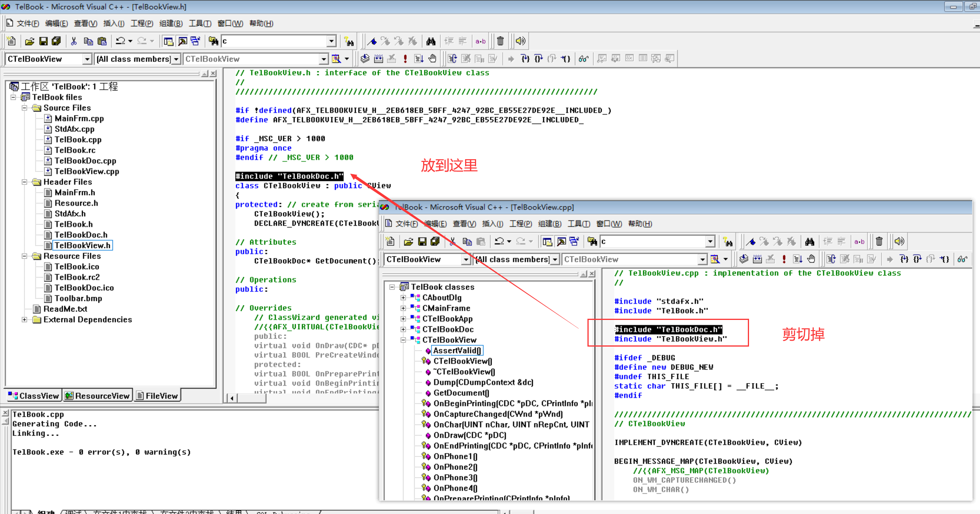Screen dimensions: 980x514
Task: Toggle breakpoint hand icon in TelBookView.h window
Action: (432, 58)
